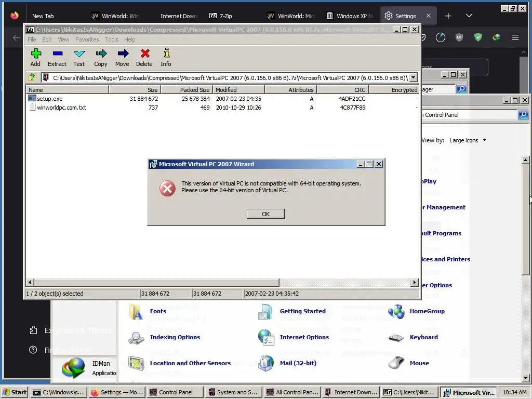Click the Mouse icon in Control Panel

coord(396,363)
